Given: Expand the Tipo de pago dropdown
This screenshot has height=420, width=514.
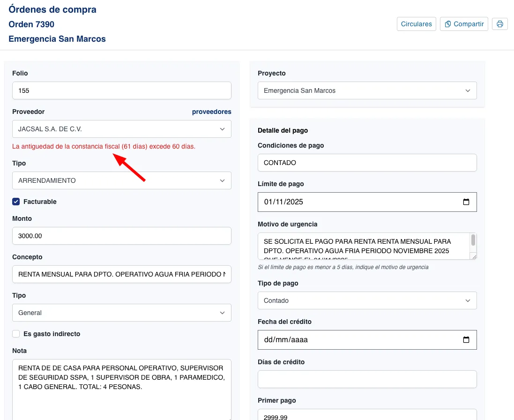Looking at the screenshot, I should [367, 300].
